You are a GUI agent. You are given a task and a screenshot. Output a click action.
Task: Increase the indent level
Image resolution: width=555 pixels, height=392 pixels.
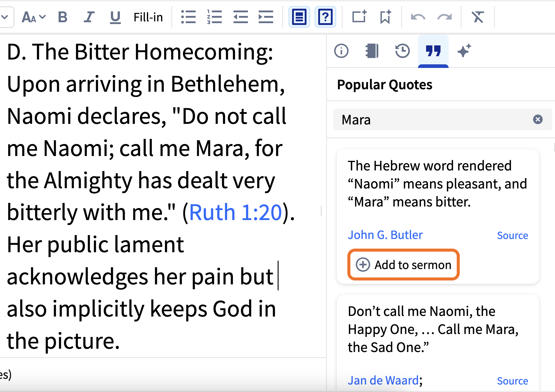point(266,17)
